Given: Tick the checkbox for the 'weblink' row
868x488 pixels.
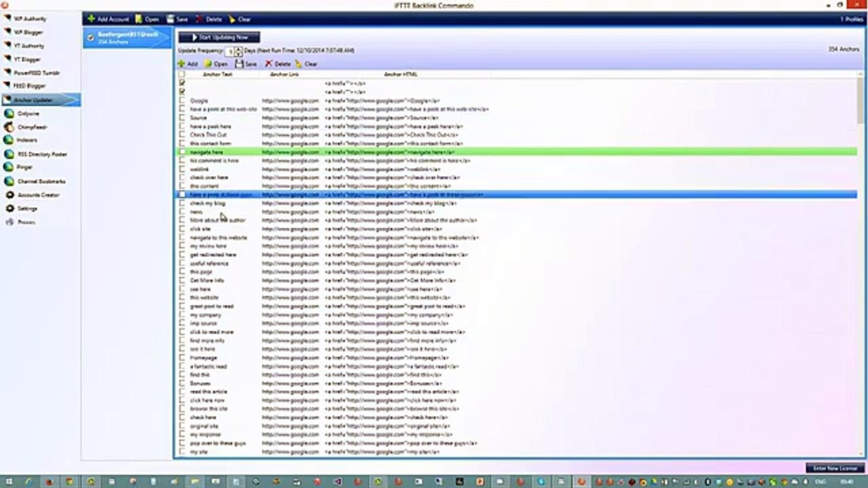Looking at the screenshot, I should pyautogui.click(x=182, y=169).
